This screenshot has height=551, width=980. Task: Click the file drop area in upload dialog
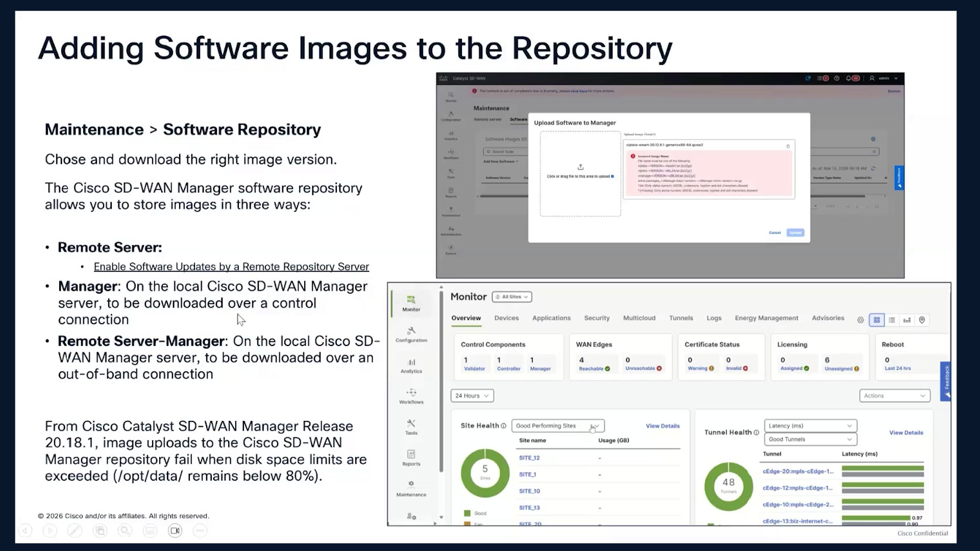[x=580, y=174]
